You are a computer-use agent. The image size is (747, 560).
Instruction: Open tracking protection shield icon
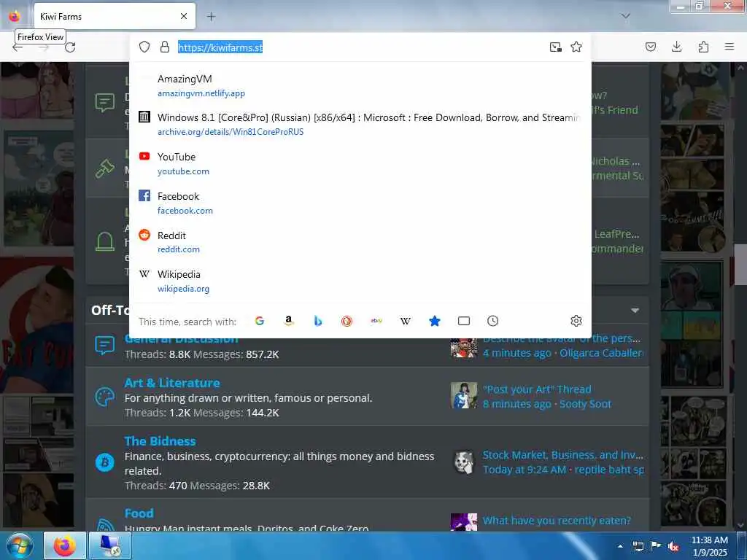[x=144, y=47]
